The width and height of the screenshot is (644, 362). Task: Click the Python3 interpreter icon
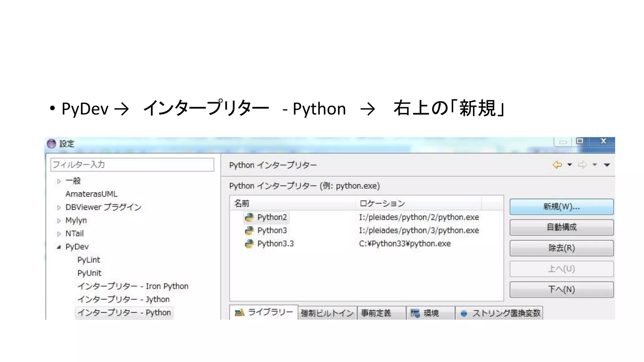249,231
